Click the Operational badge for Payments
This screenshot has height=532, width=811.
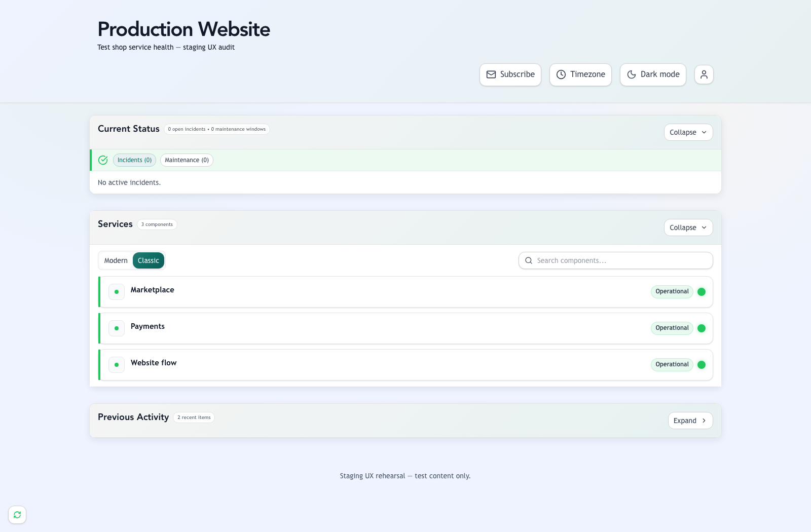coord(672,328)
